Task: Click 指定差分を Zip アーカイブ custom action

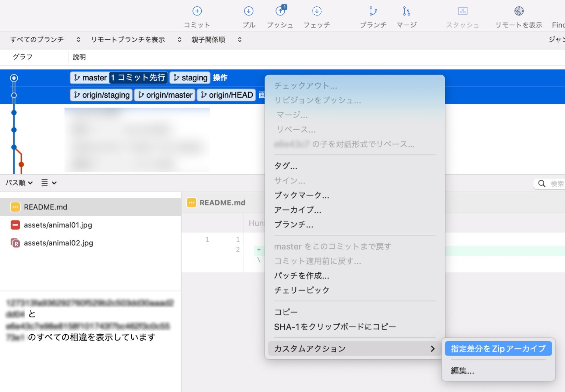Action: 498,348
